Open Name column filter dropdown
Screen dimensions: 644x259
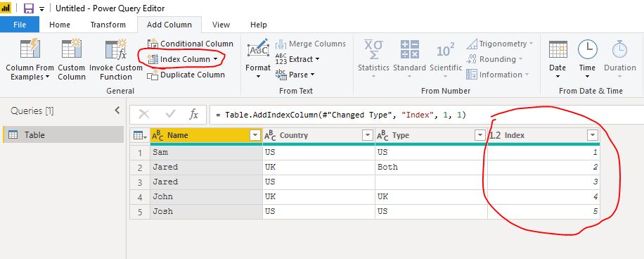coord(255,135)
